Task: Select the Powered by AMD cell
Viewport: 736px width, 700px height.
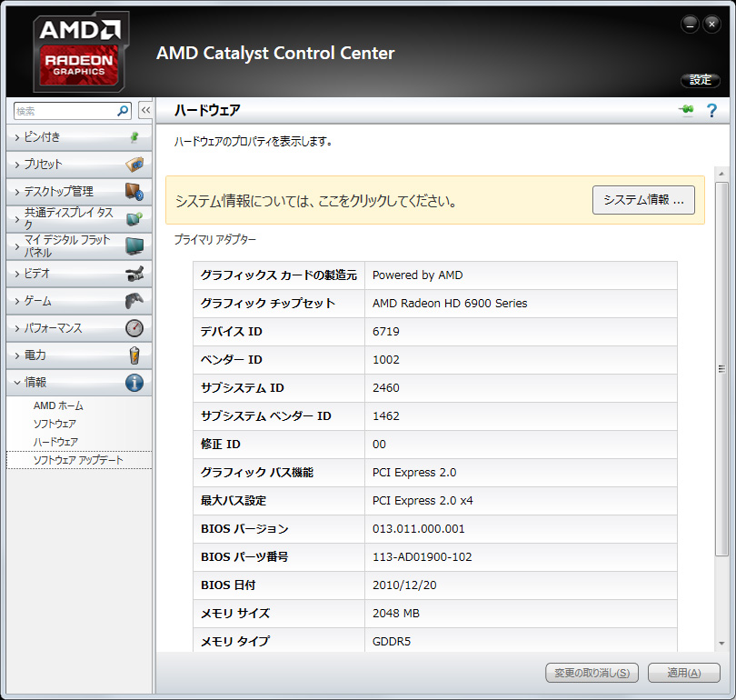Action: point(521,275)
